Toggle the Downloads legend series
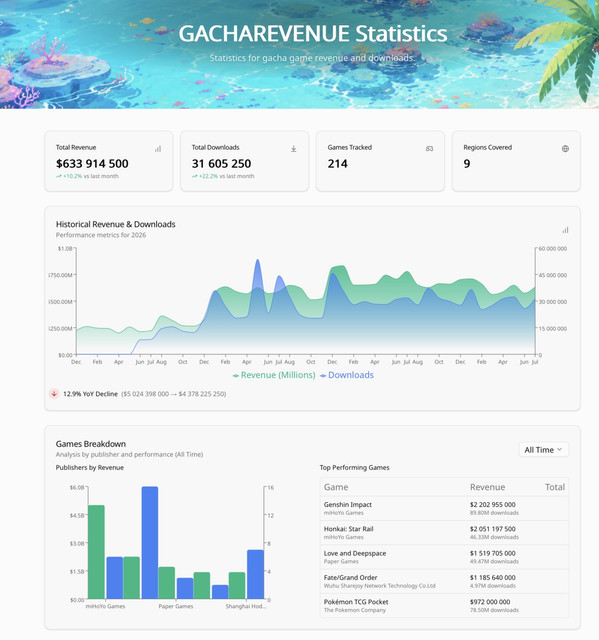Image resolution: width=599 pixels, height=640 pixels. click(347, 375)
